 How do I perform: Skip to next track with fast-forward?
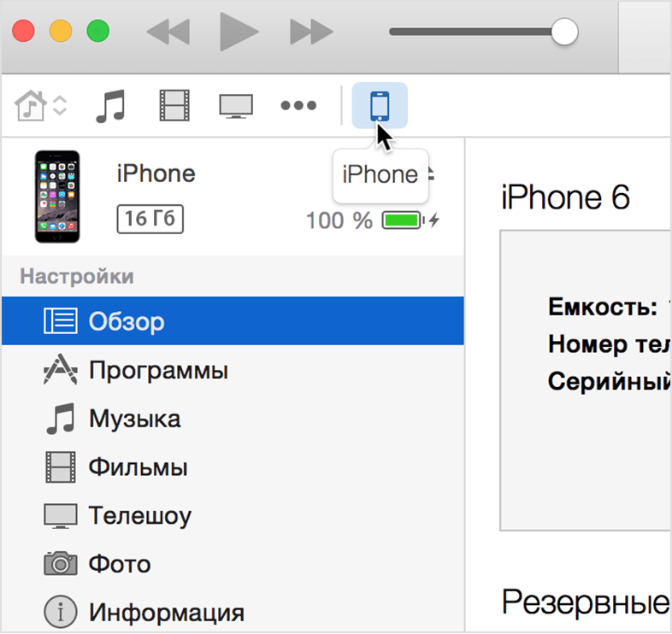[x=311, y=32]
